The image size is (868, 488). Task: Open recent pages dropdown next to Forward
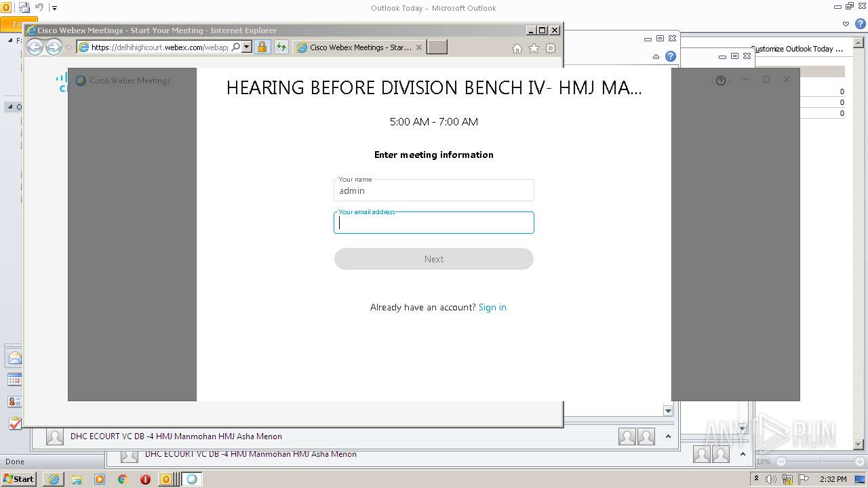[x=68, y=47]
